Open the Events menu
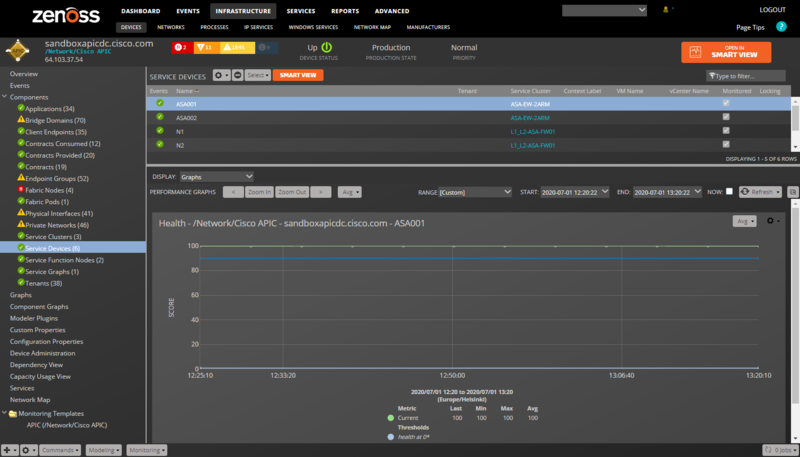The width and height of the screenshot is (800, 457). [188, 11]
